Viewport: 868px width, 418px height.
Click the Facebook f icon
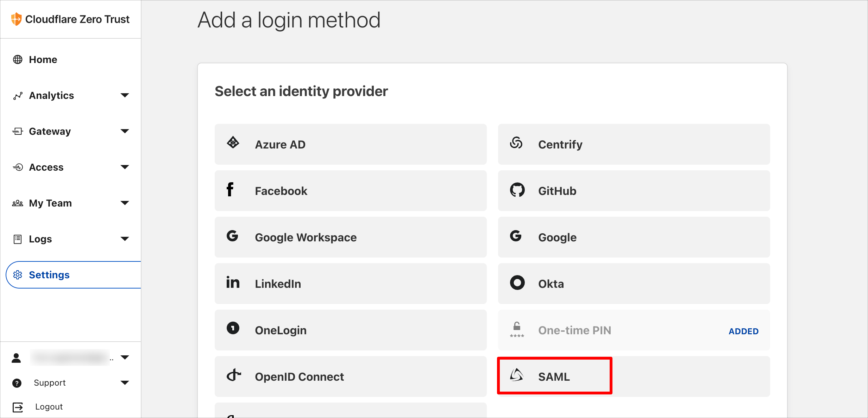point(230,189)
